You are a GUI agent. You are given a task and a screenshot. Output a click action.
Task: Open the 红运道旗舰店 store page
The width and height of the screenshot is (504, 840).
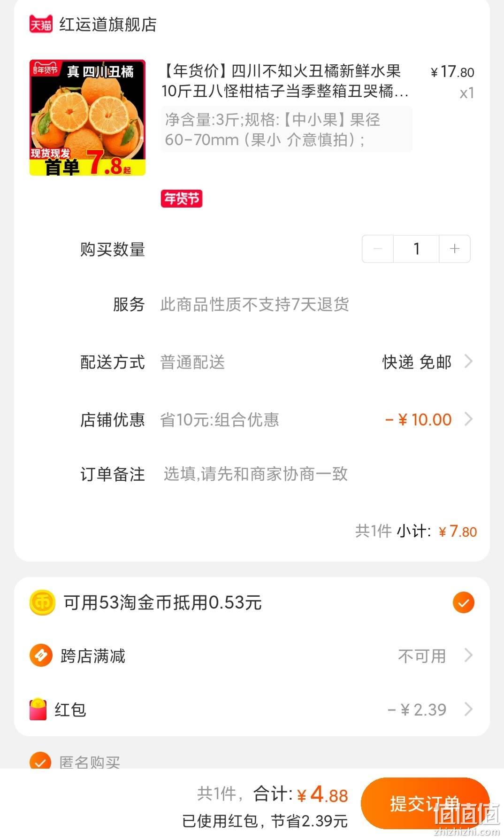(x=108, y=24)
